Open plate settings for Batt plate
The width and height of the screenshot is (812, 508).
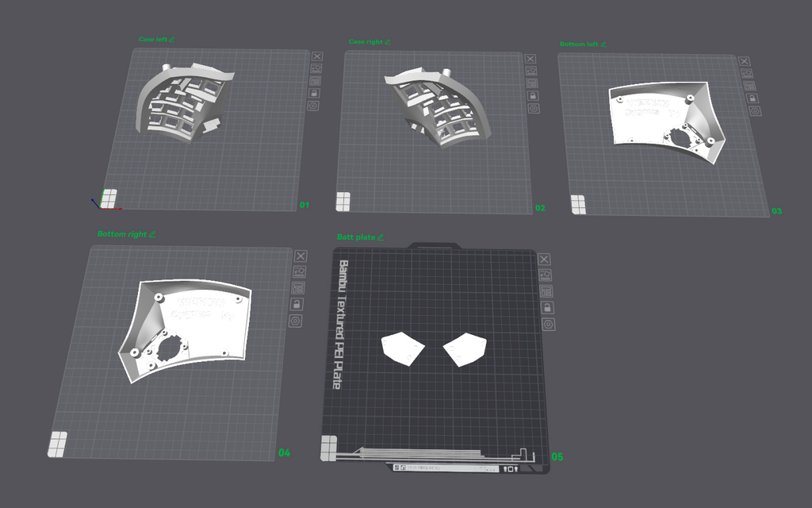(549, 325)
